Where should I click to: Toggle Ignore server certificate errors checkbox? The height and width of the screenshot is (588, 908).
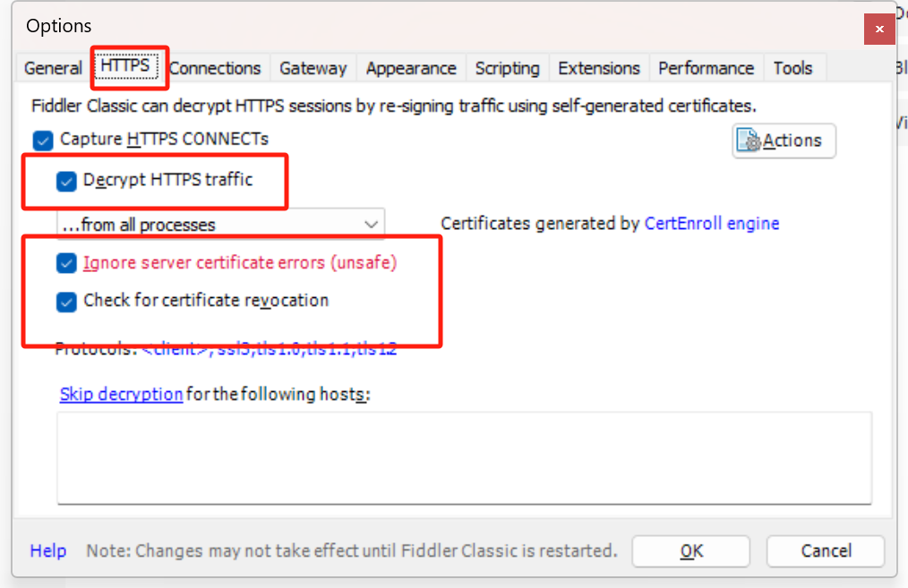[x=66, y=263]
